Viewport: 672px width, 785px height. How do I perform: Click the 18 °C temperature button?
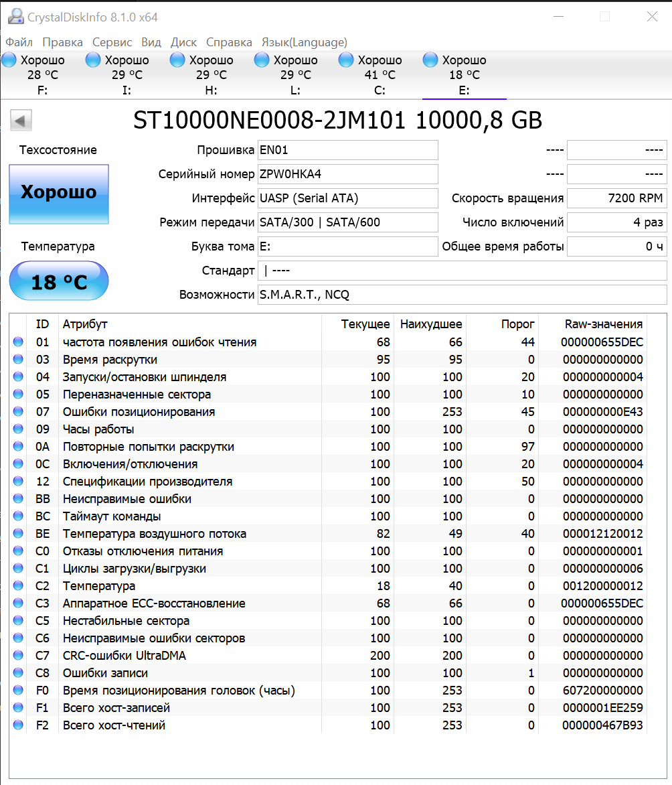coord(59,281)
